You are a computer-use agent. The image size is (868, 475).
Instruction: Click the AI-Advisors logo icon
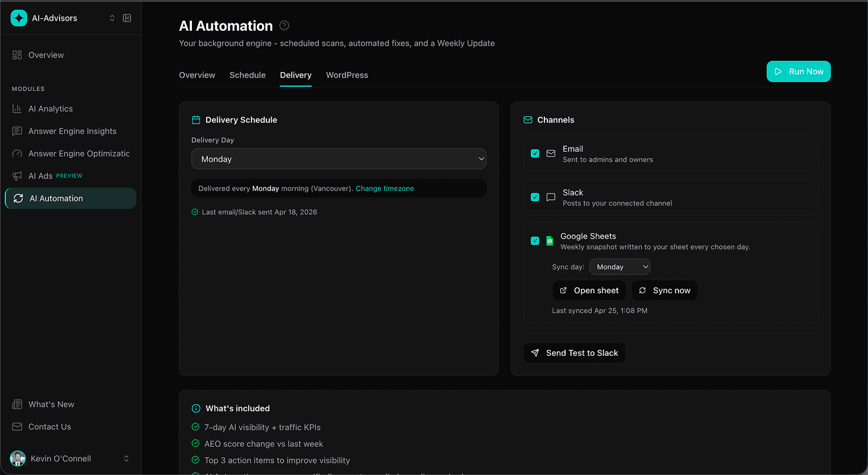tap(19, 18)
